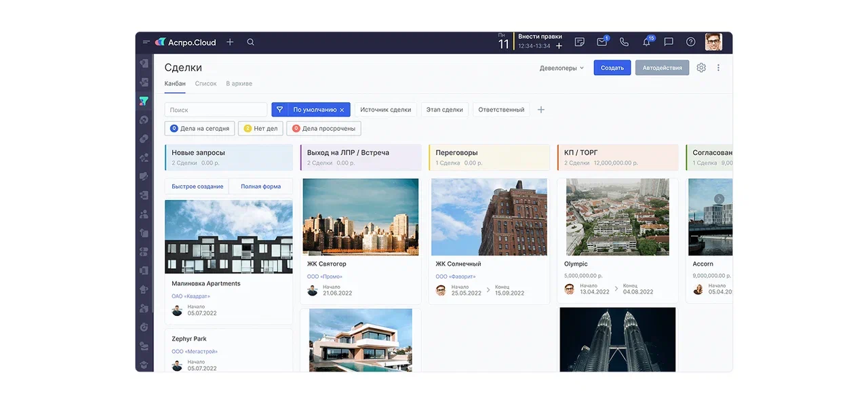Click the notifications bell icon

(646, 42)
